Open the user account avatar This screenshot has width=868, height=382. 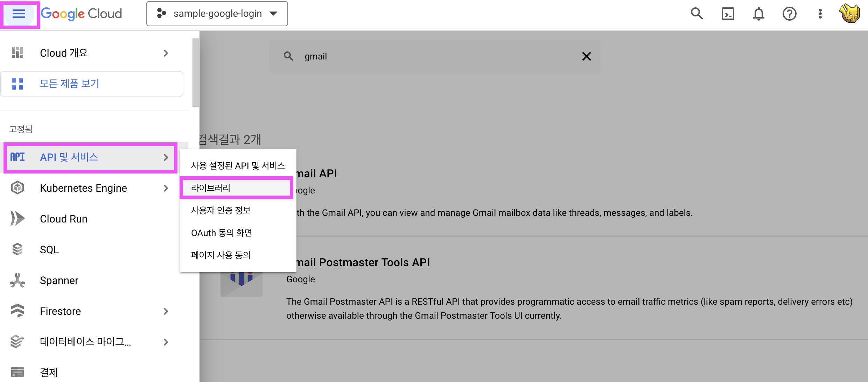tap(850, 14)
